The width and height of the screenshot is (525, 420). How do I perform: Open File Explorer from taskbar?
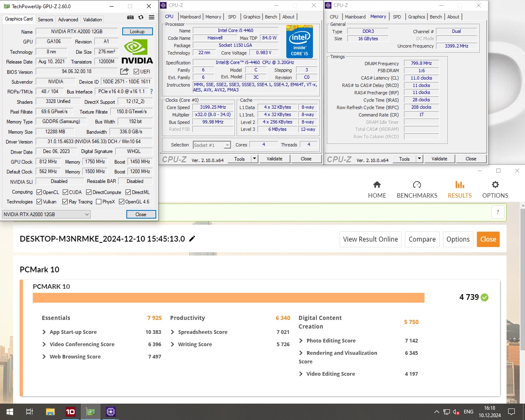pyautogui.click(x=50, y=412)
